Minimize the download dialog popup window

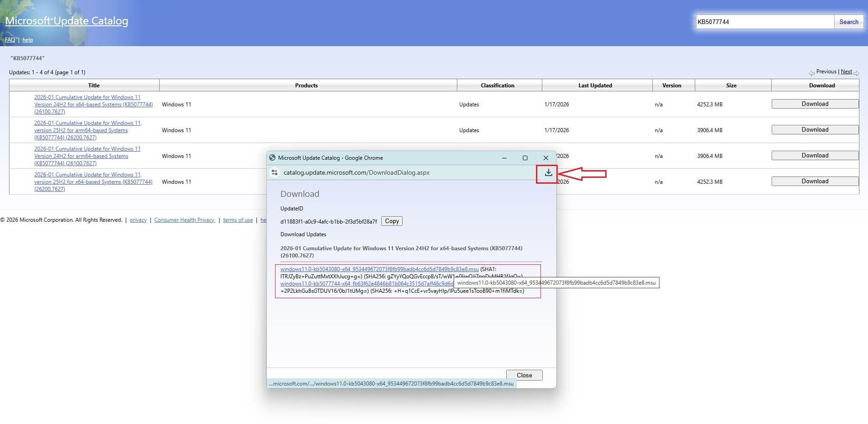(504, 158)
